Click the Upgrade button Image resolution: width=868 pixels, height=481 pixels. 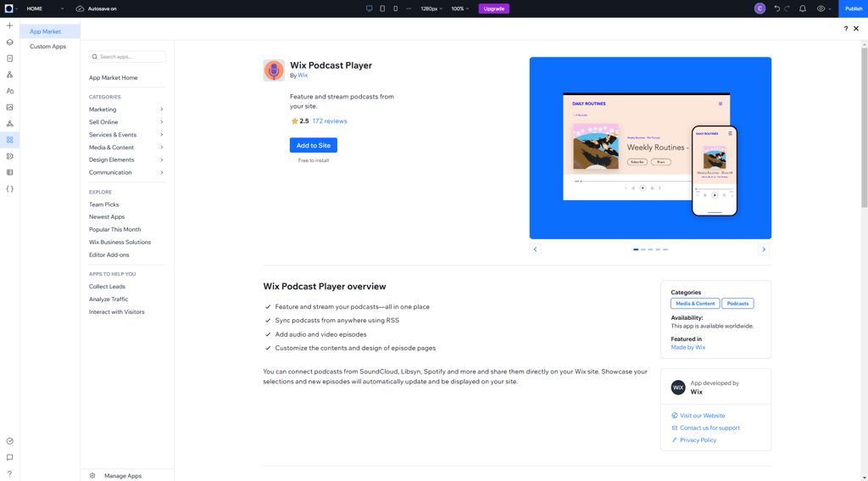(494, 8)
